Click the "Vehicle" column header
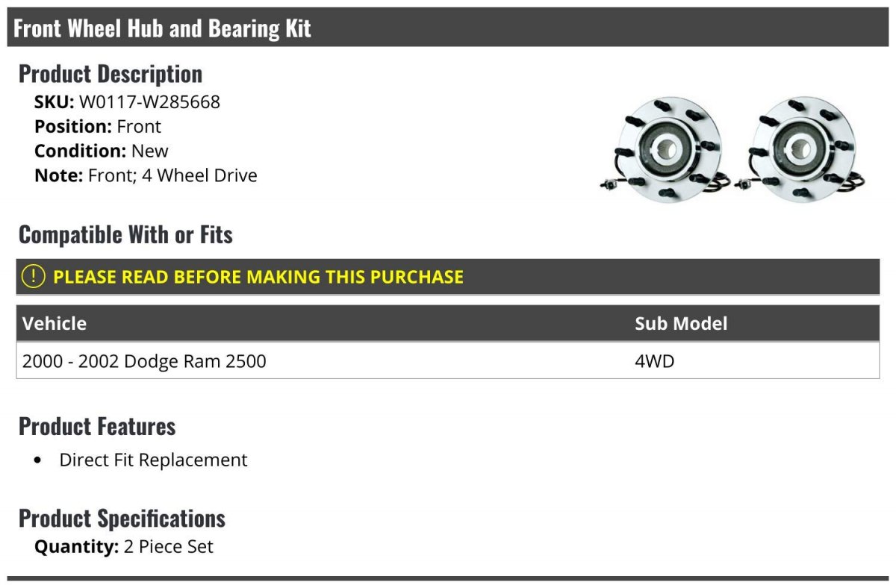 55,323
